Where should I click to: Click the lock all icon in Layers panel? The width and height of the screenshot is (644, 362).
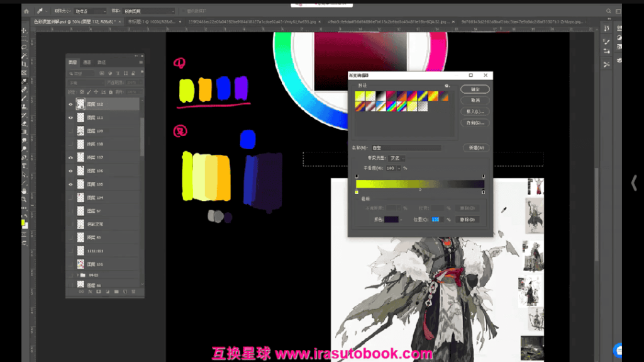pyautogui.click(x=111, y=92)
